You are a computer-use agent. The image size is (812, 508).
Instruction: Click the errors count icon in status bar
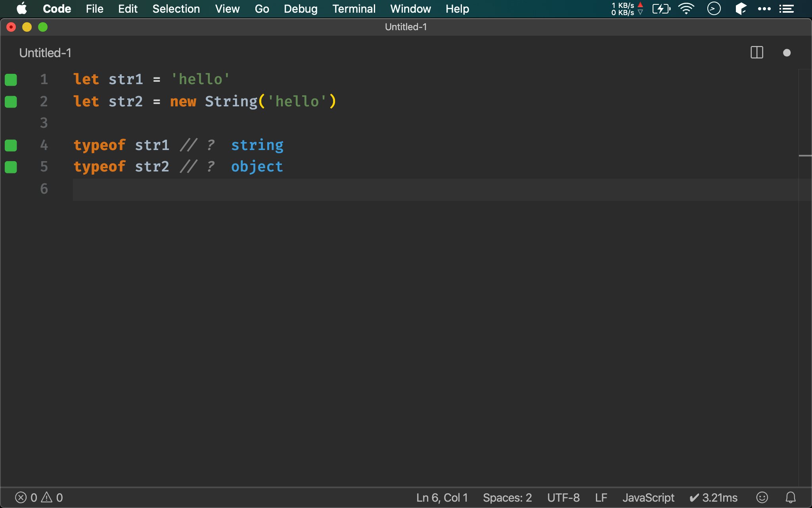tap(21, 497)
